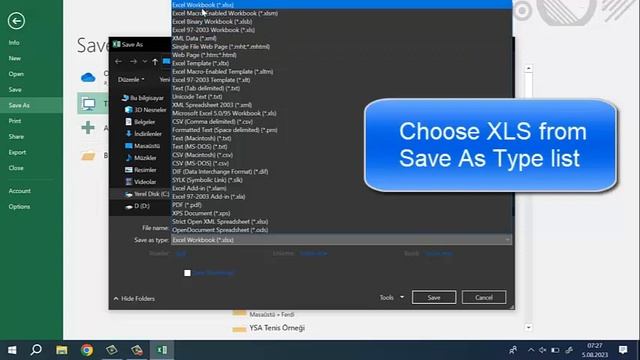Select Yerel Disk (C:) drive

(147, 194)
